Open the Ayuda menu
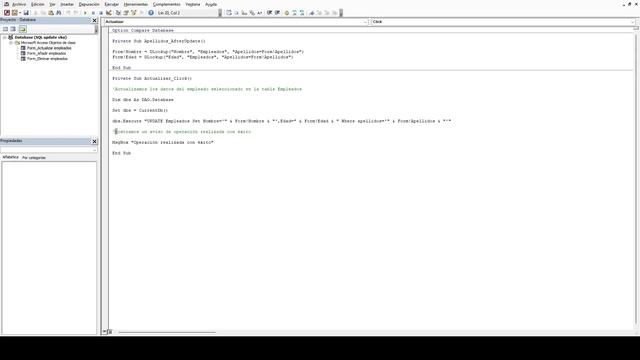640x360 pixels. 211,4
